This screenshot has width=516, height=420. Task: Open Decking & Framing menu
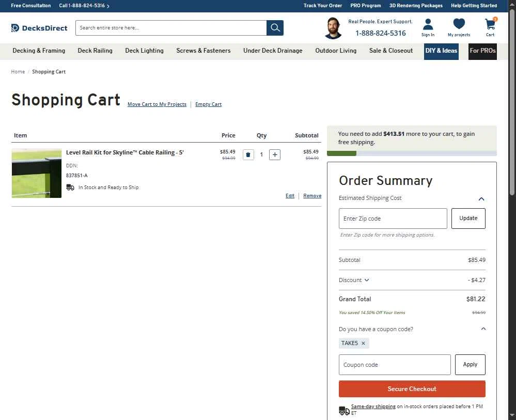(x=39, y=51)
